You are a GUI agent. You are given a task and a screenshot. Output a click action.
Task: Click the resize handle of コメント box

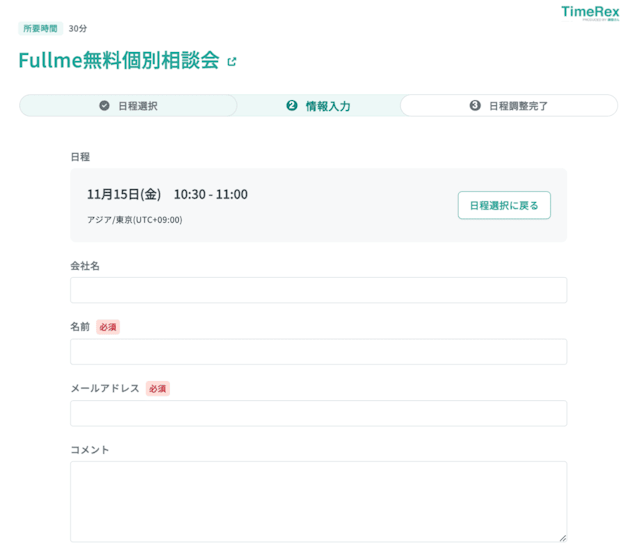tap(562, 538)
